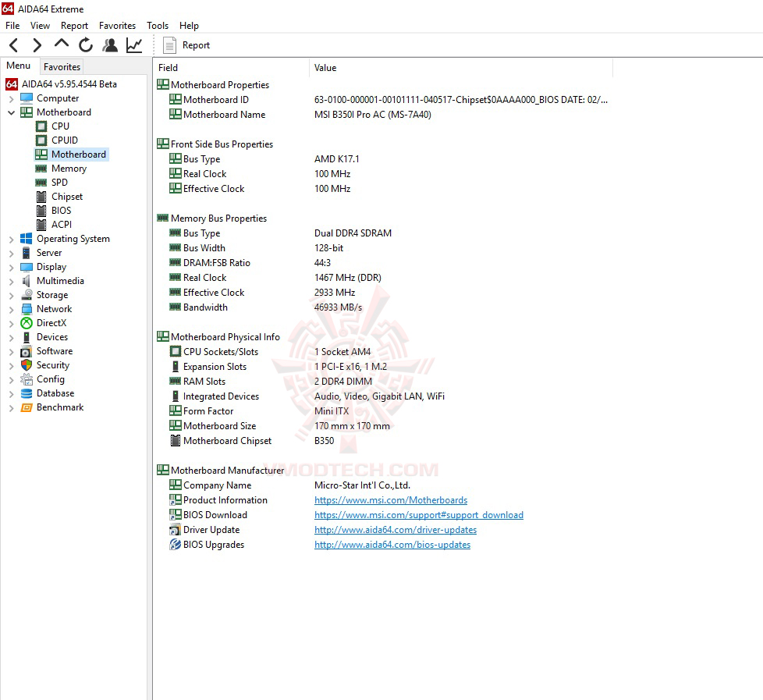Click the AIDA64 v5.95.4544 Beta root icon

pos(12,84)
